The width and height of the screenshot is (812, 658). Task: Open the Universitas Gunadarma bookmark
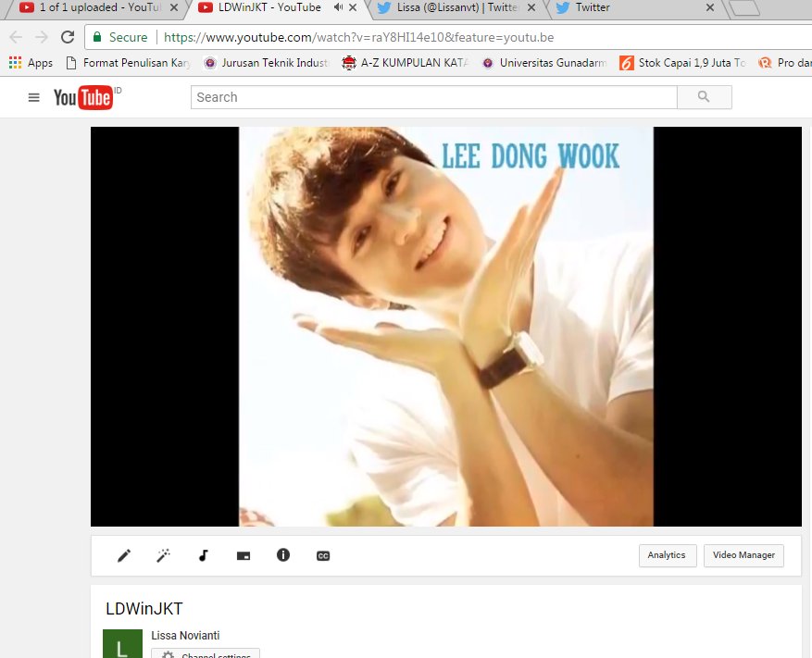544,63
